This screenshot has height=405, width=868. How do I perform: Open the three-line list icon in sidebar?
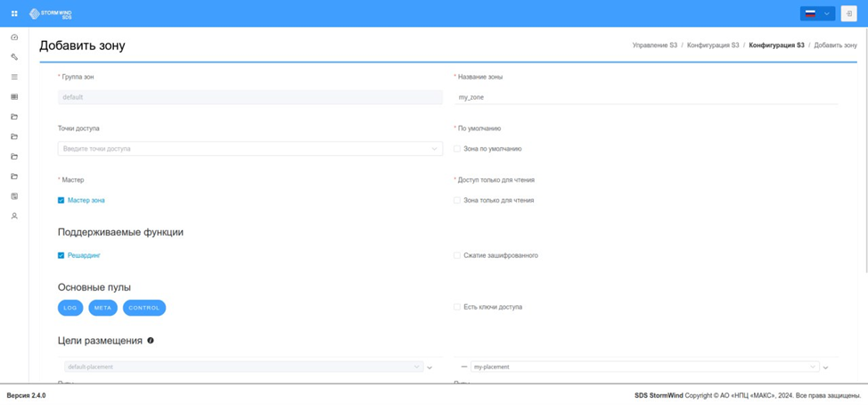[x=14, y=77]
